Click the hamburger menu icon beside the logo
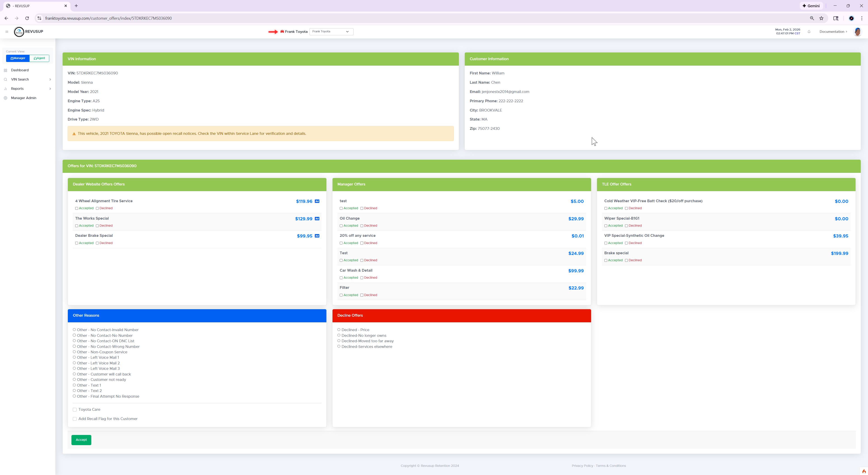868x475 pixels. pyautogui.click(x=7, y=32)
